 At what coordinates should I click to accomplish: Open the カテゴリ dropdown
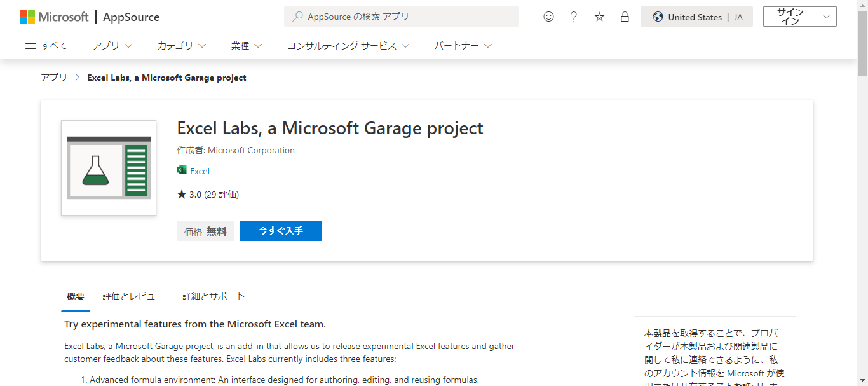click(181, 45)
